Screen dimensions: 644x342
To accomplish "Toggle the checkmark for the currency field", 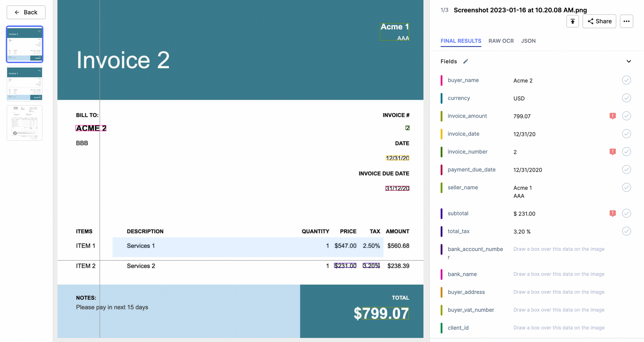I will 626,98.
